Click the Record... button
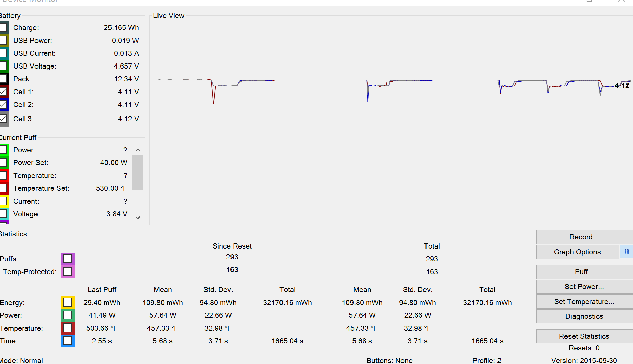 pyautogui.click(x=584, y=237)
